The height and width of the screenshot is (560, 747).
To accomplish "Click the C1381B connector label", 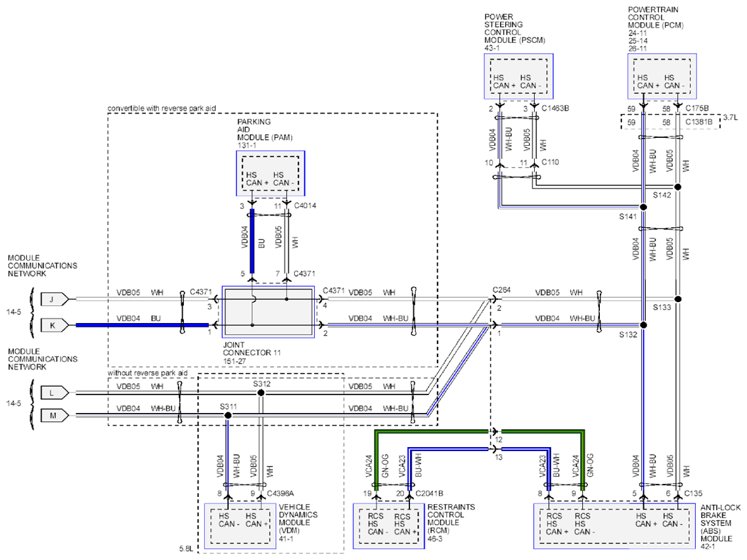I will [x=699, y=122].
